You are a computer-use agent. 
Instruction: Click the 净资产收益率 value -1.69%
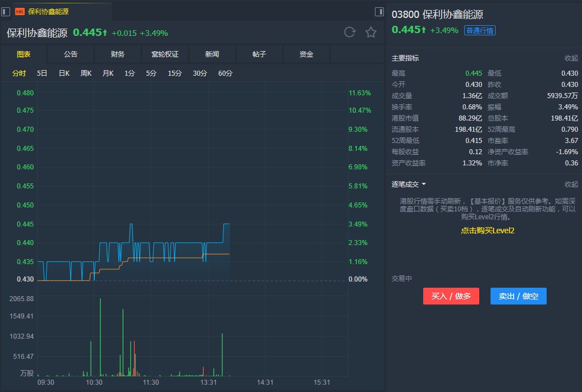coord(567,151)
